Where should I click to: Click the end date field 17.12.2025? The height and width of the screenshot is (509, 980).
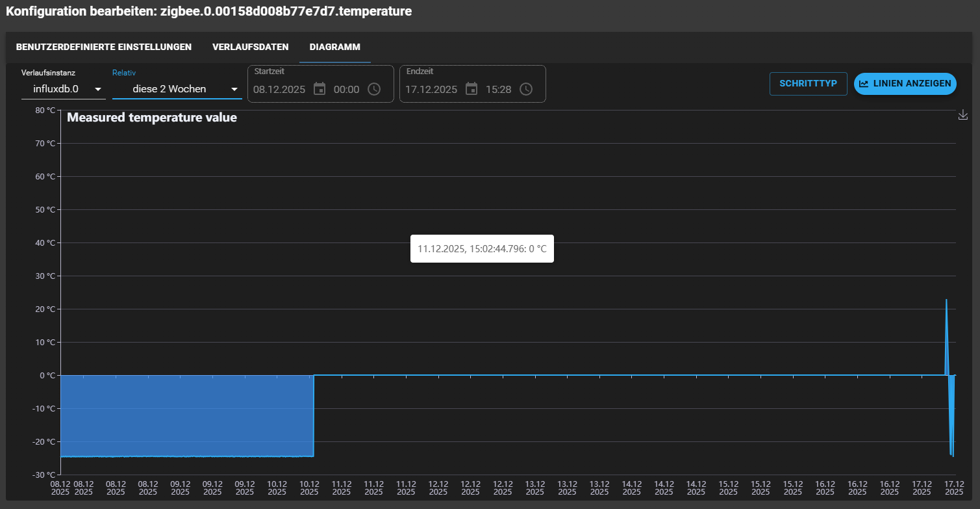pos(431,90)
